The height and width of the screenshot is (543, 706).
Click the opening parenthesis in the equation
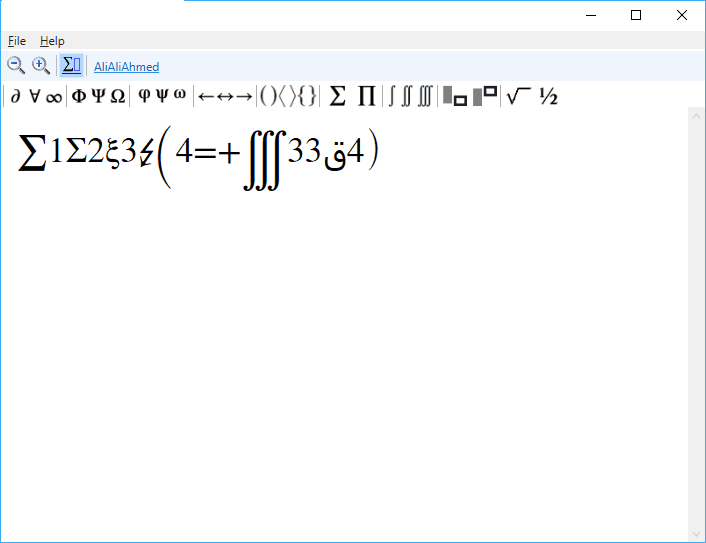coord(164,157)
